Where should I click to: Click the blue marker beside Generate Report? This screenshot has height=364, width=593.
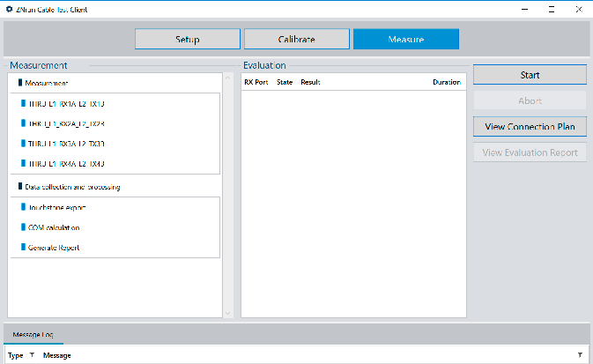(x=23, y=247)
